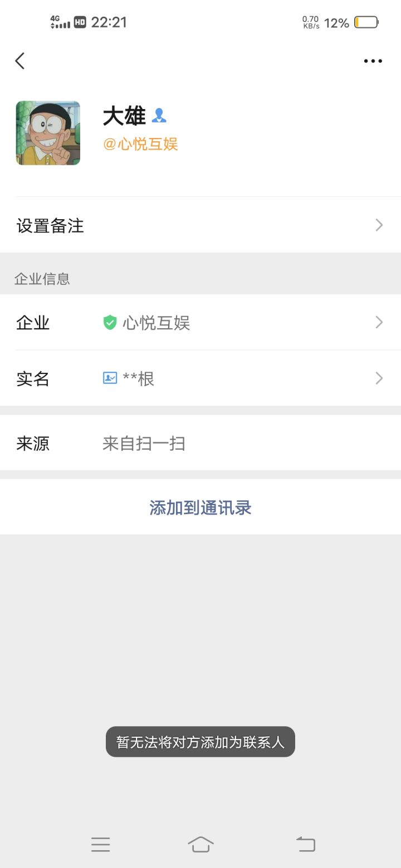Tap the 大雄 profile avatar picture
401x868 pixels.
point(47,132)
